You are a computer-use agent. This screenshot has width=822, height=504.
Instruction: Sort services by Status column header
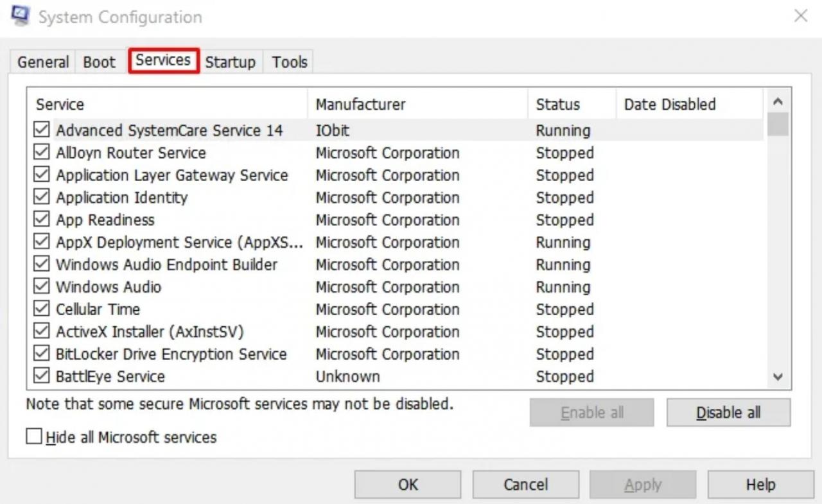point(557,105)
